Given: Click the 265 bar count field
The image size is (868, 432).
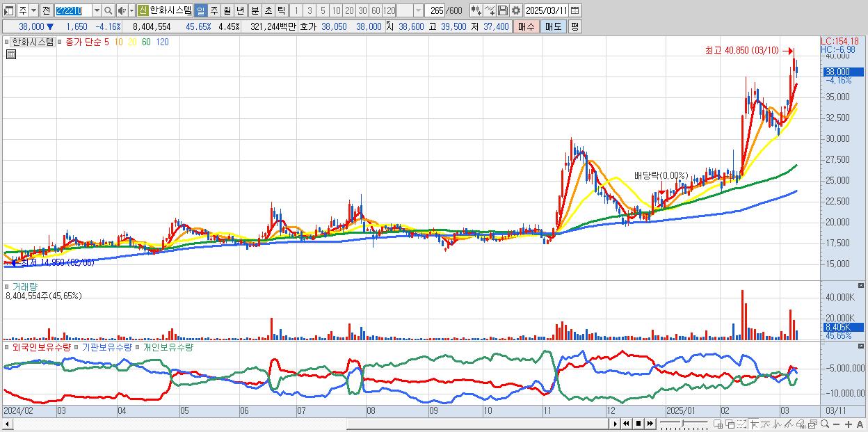Looking at the screenshot, I should coord(435,10).
